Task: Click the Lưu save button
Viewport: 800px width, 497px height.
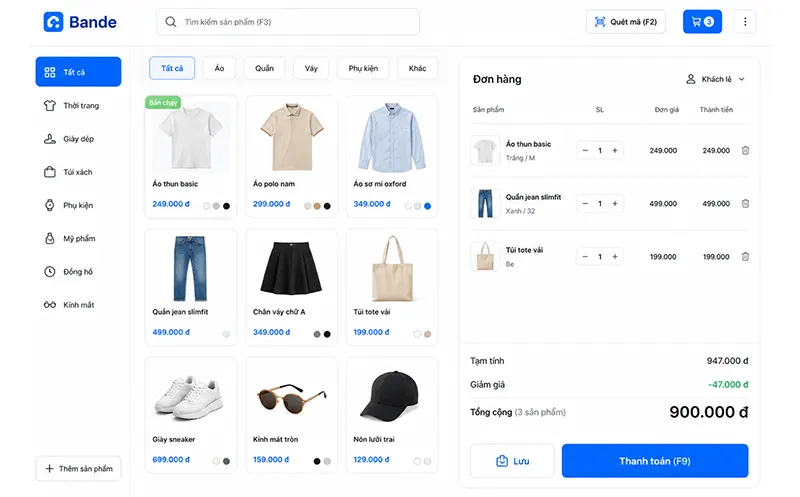Action: [512, 461]
